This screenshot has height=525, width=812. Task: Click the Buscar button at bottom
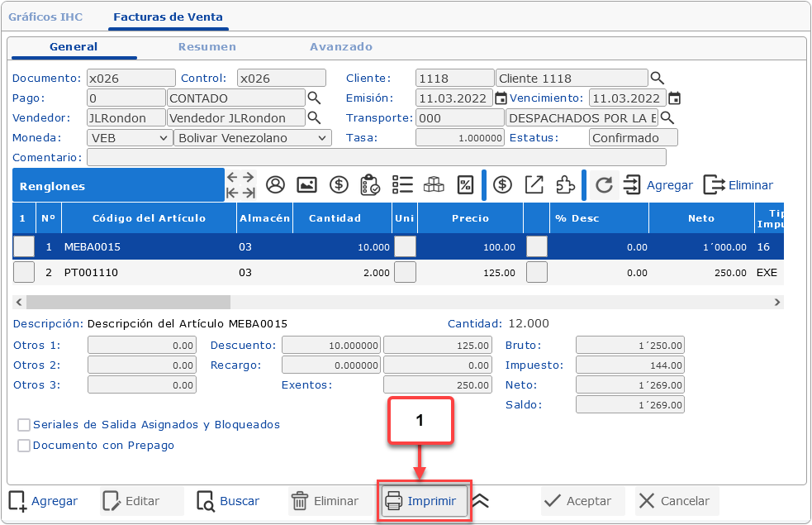click(229, 501)
